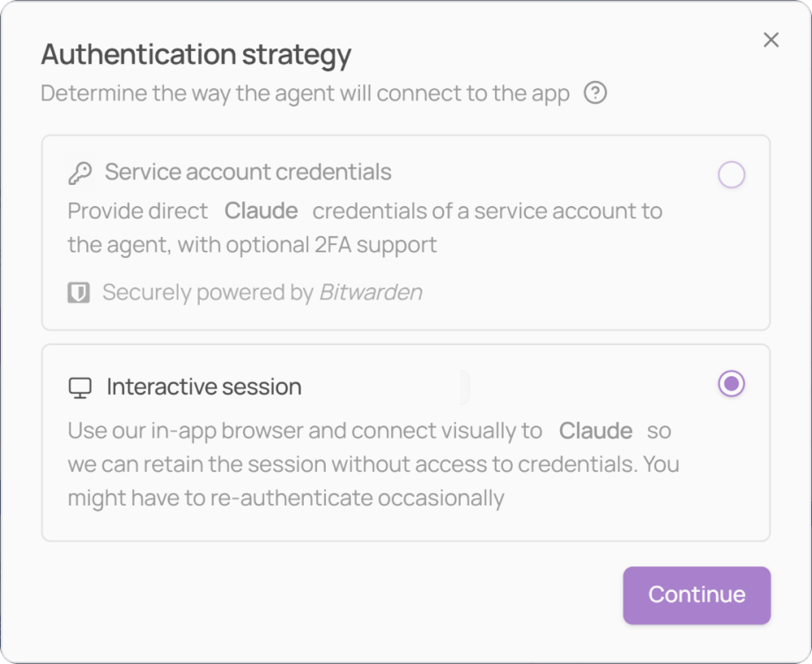The height and width of the screenshot is (664, 812).
Task: Click the Bitwarden shield logo icon
Action: point(78,292)
